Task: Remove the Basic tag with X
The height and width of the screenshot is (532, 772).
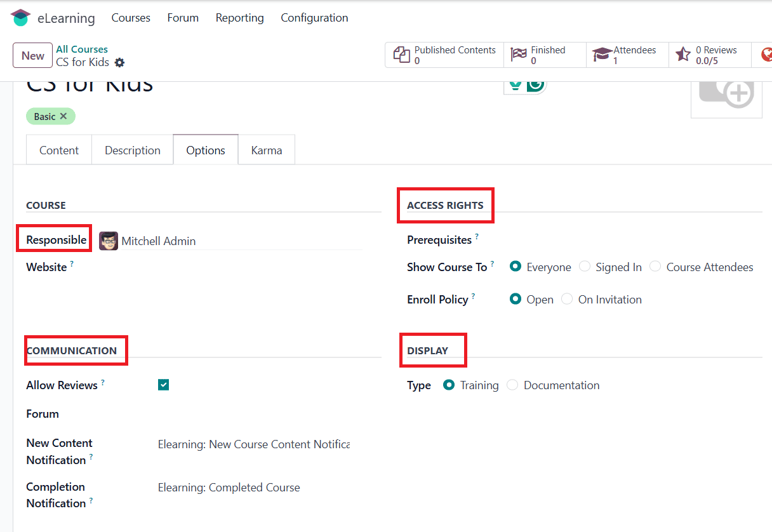Action: pyautogui.click(x=63, y=116)
